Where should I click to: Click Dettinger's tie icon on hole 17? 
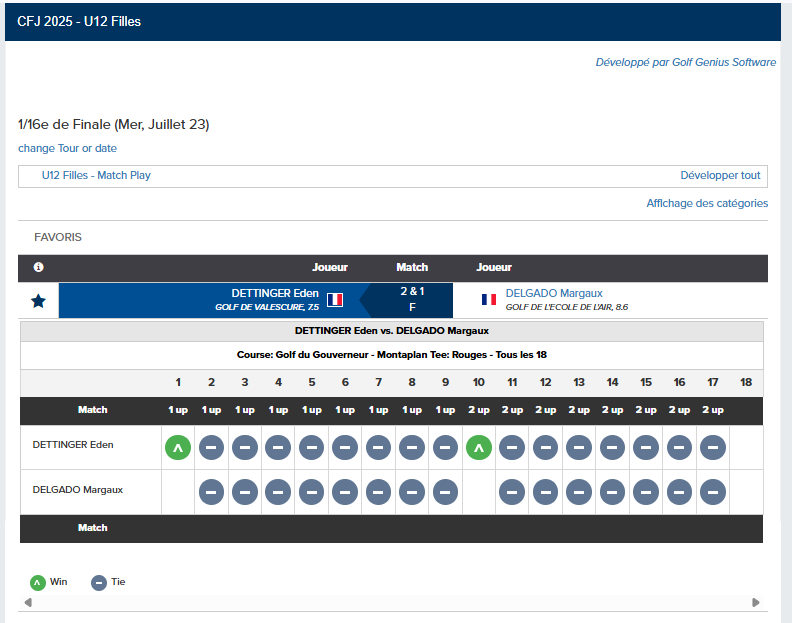(713, 448)
